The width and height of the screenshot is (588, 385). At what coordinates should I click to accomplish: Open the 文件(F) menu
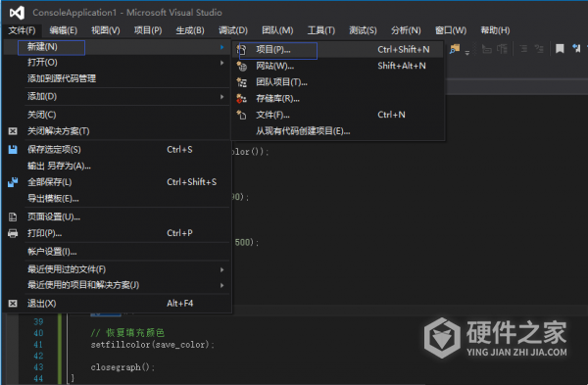point(22,30)
